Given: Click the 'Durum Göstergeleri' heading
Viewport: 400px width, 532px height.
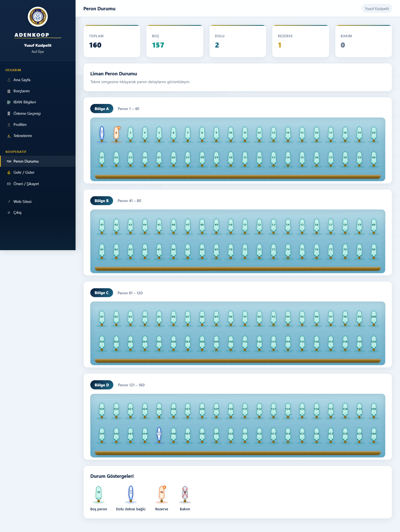Looking at the screenshot, I should pyautogui.click(x=112, y=476).
